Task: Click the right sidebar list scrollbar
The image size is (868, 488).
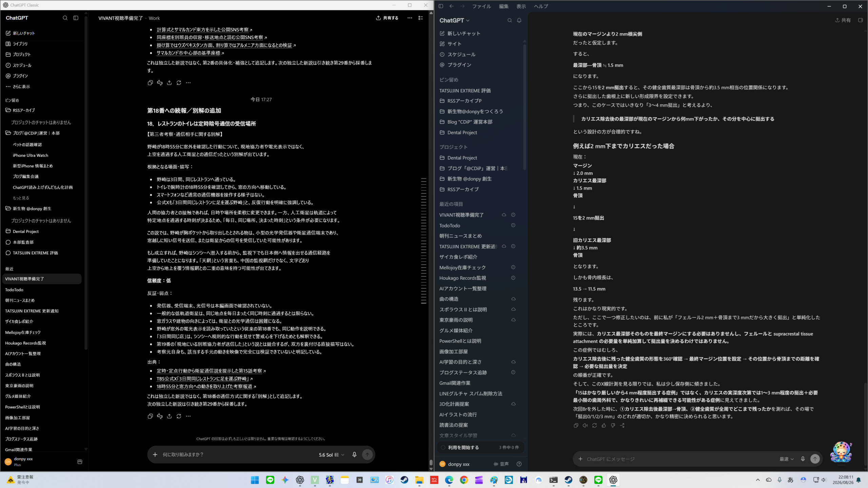Action: (x=525, y=107)
